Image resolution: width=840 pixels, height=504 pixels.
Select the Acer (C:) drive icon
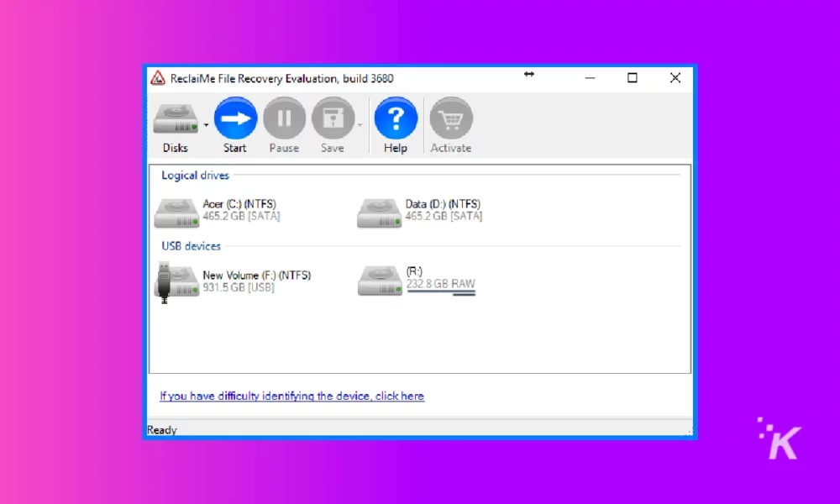point(176,213)
